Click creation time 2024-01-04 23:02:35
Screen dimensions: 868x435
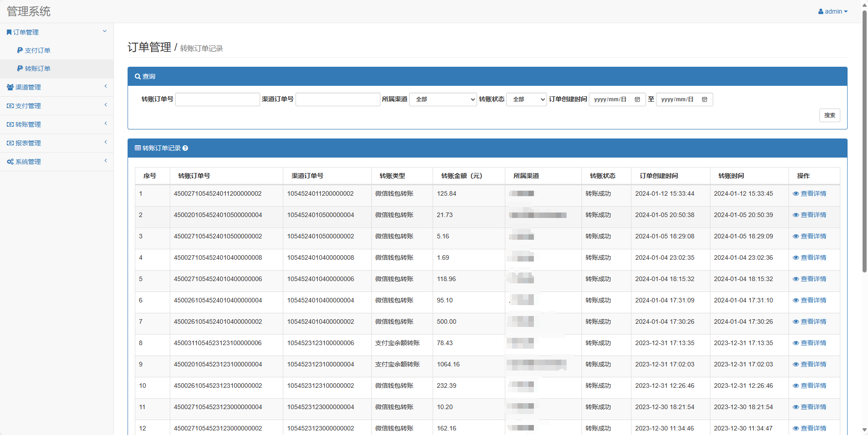pyautogui.click(x=665, y=258)
